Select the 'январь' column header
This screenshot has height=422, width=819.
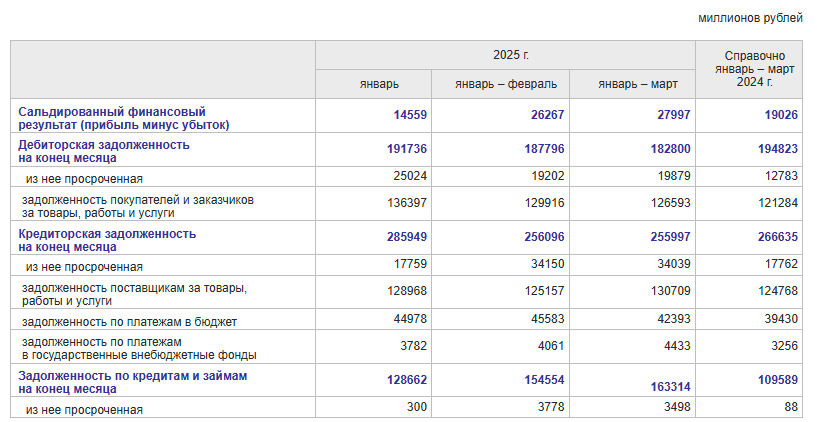(380, 84)
